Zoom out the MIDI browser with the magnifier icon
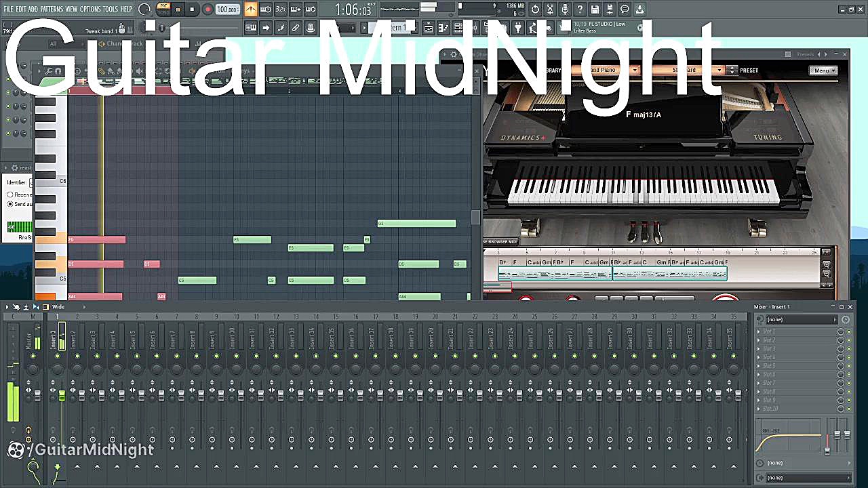Screen dimensions: 868x488 pos(826,274)
